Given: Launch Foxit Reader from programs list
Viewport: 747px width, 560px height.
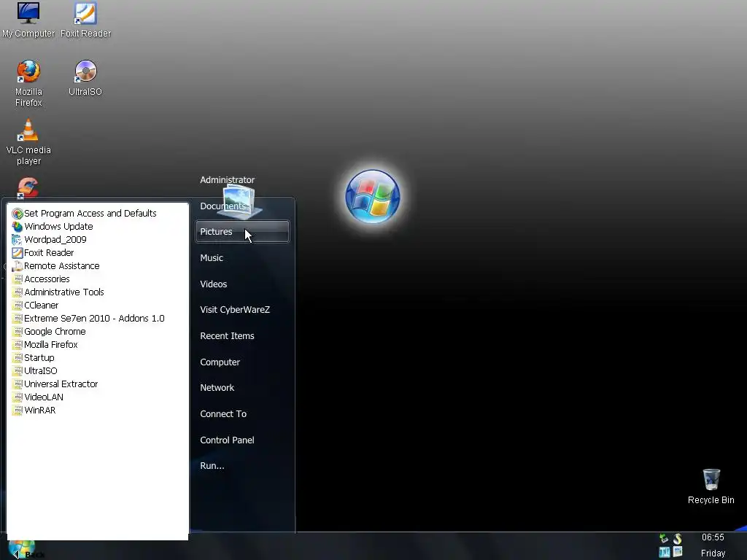Looking at the screenshot, I should pos(43,253).
